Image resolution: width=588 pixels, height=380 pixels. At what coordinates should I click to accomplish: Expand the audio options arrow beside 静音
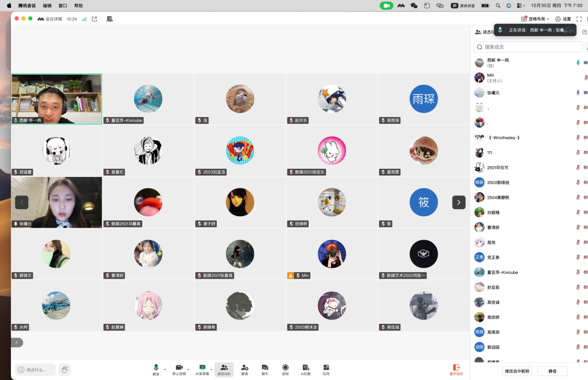click(165, 369)
